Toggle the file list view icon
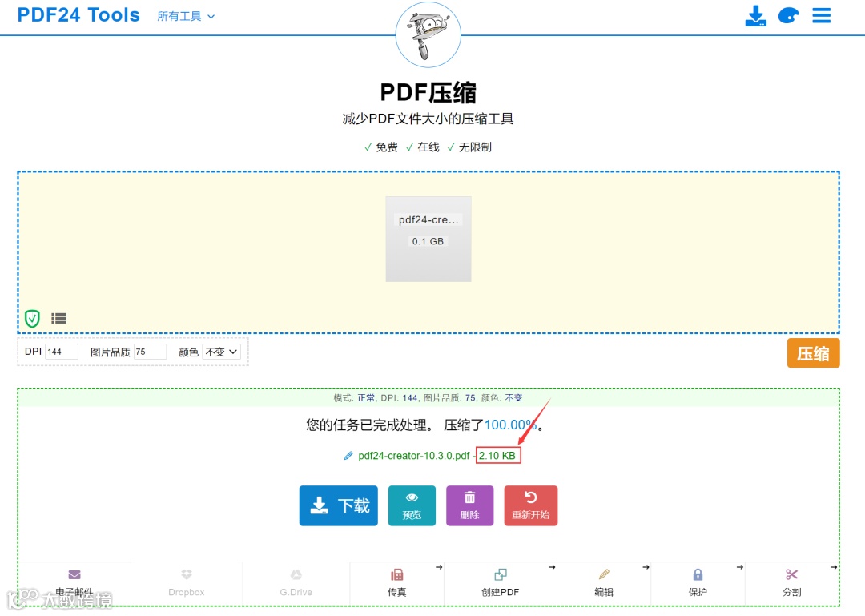The width and height of the screenshot is (865, 616). click(x=58, y=319)
